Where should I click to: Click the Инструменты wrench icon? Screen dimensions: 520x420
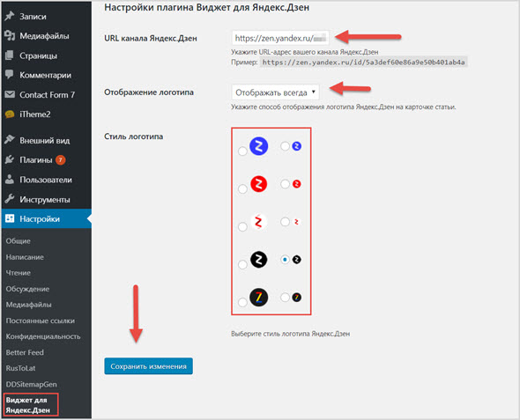(x=10, y=199)
